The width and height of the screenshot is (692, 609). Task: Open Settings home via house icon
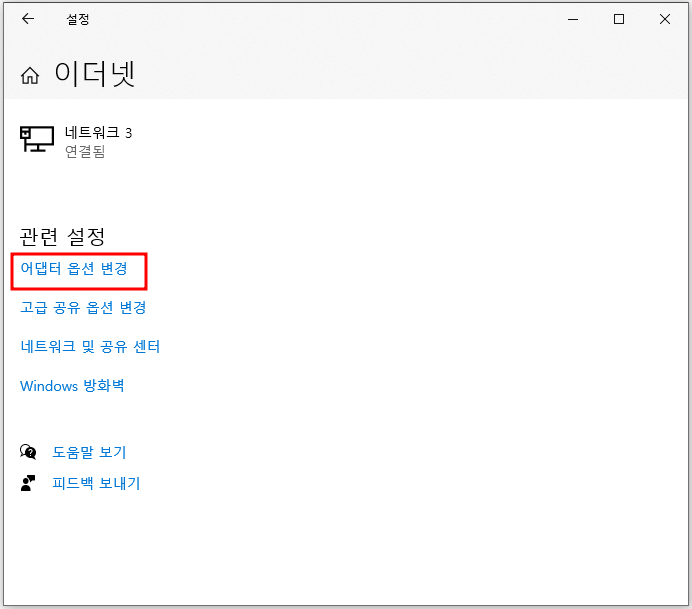tap(30, 75)
